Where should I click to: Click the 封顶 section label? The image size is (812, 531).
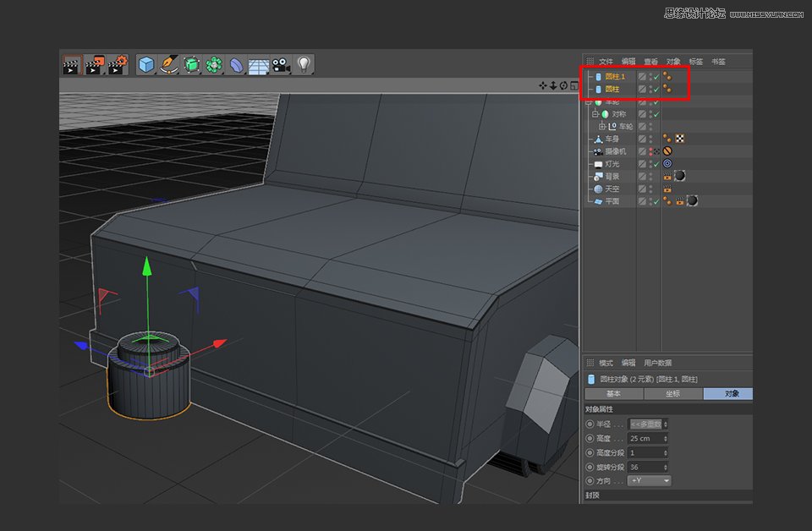pos(592,495)
